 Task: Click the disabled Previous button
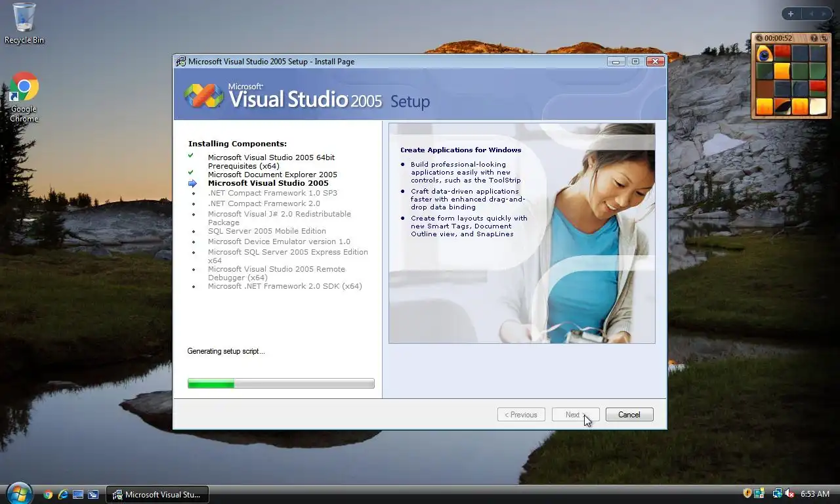point(521,415)
